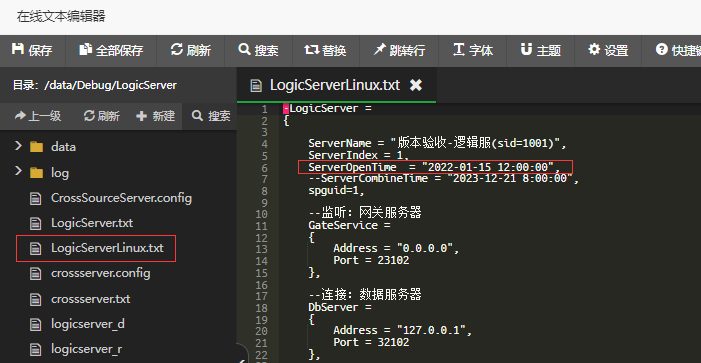Image resolution: width=701 pixels, height=363 pixels.
Task: Refresh the file directory panel
Action: pyautogui.click(x=101, y=116)
